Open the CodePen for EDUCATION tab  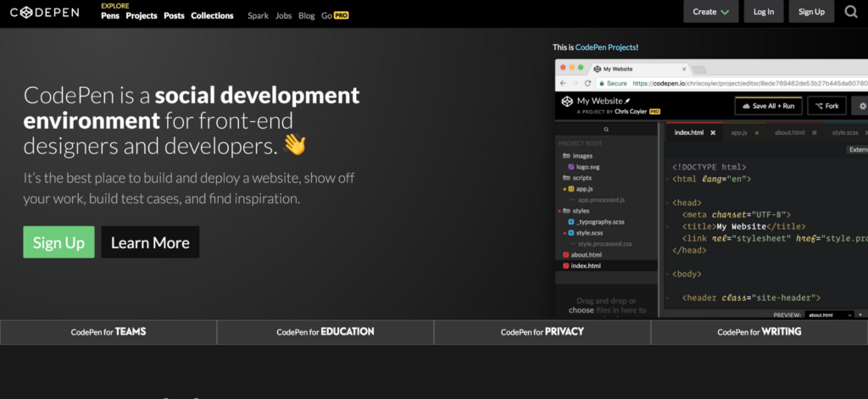click(325, 332)
